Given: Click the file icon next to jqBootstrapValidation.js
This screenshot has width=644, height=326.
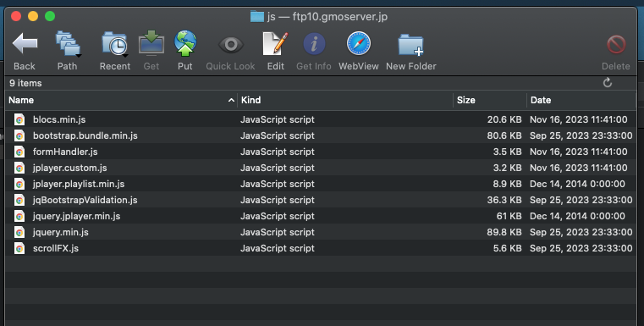Looking at the screenshot, I should pos(19,200).
